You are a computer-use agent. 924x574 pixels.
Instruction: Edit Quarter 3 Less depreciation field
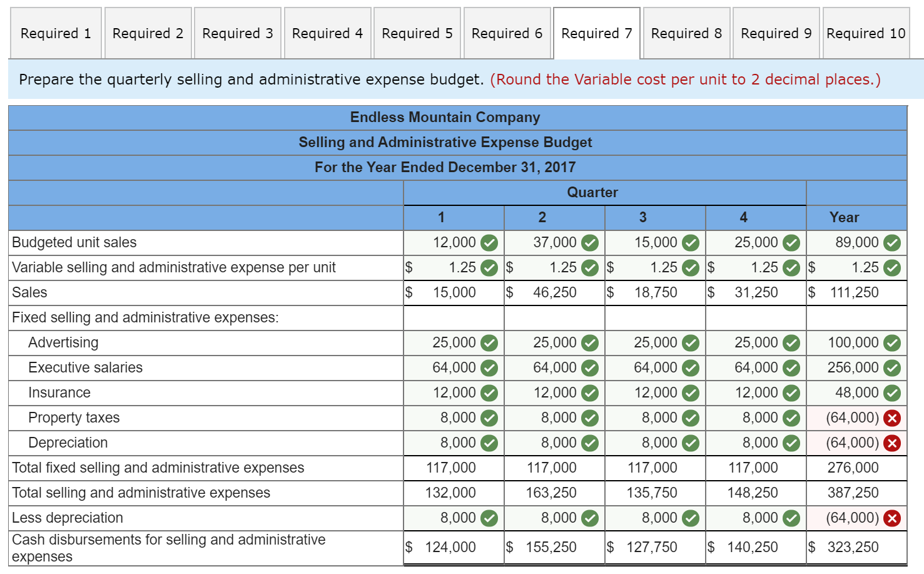pyautogui.click(x=655, y=518)
